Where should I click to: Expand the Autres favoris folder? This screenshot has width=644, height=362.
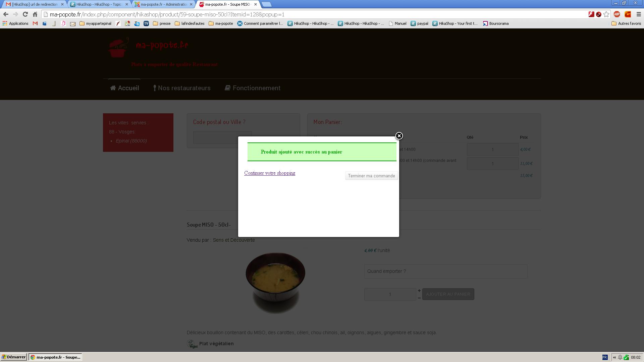coord(626,23)
